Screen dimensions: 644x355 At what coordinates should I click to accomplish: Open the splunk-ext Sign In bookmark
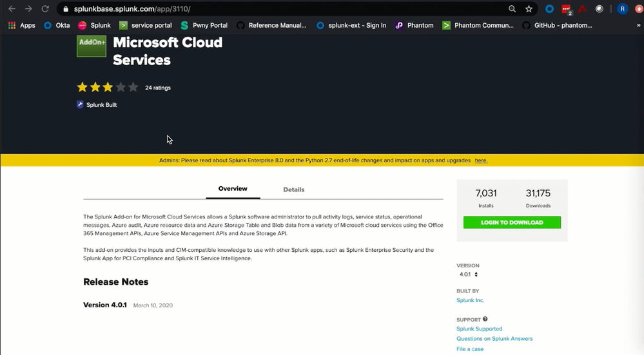[x=351, y=25]
